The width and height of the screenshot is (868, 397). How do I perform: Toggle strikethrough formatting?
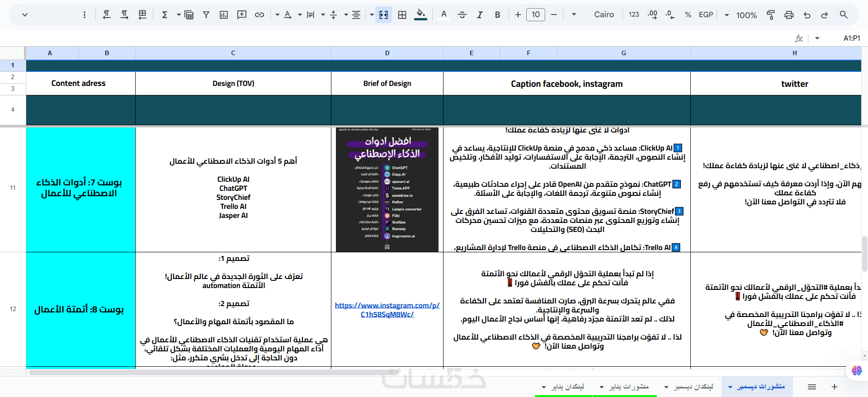tap(462, 15)
